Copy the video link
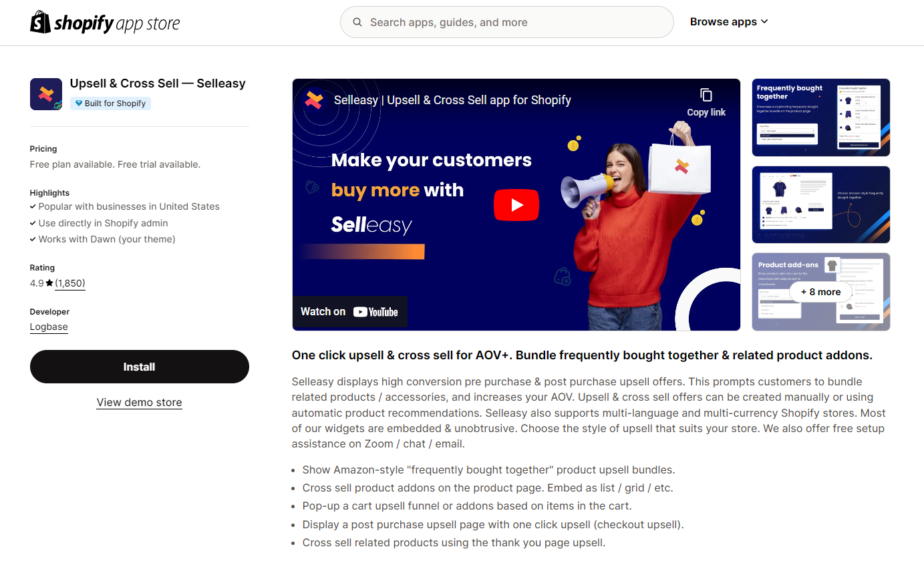 click(706, 102)
